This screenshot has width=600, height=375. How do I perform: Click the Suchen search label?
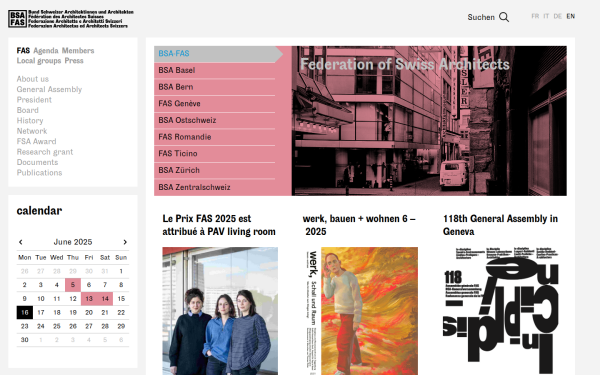pos(481,17)
